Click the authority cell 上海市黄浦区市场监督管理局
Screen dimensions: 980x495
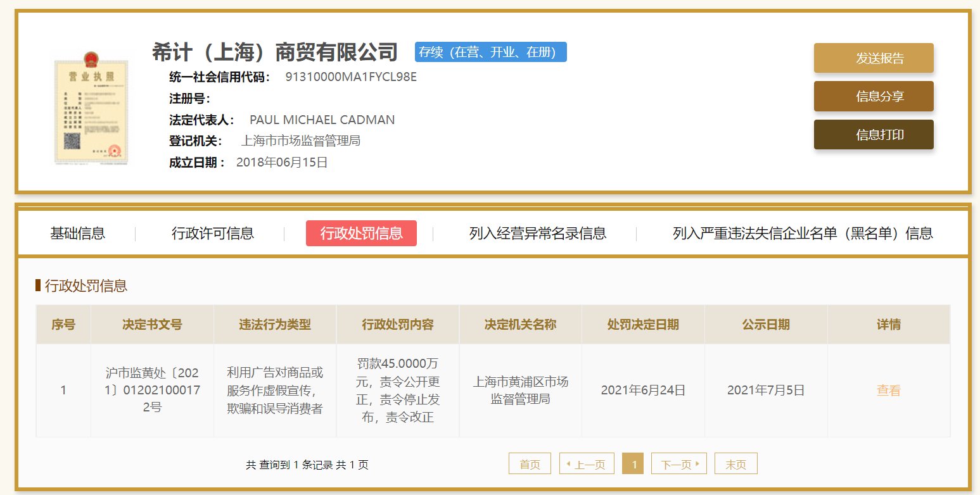tap(521, 391)
